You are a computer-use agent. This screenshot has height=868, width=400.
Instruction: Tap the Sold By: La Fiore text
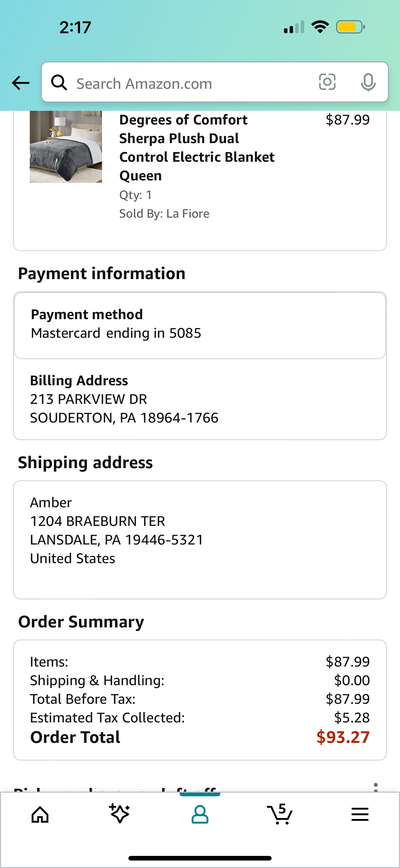(164, 214)
